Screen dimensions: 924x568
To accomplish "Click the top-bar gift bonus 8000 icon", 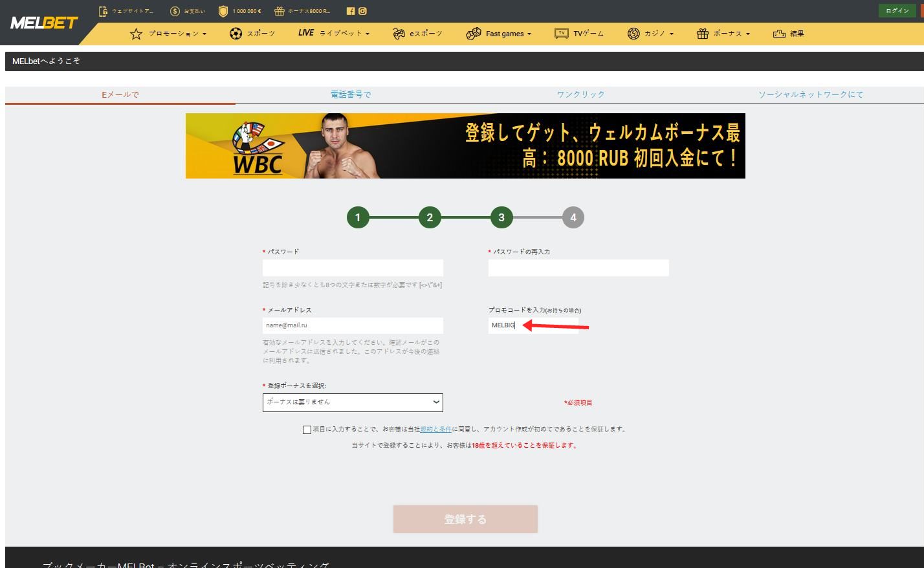I will click(x=279, y=11).
